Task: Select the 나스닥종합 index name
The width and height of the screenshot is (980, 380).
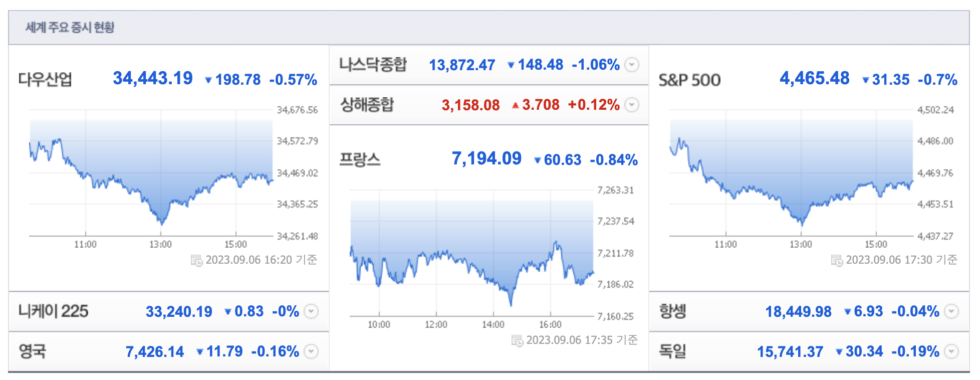Action: coord(373,64)
